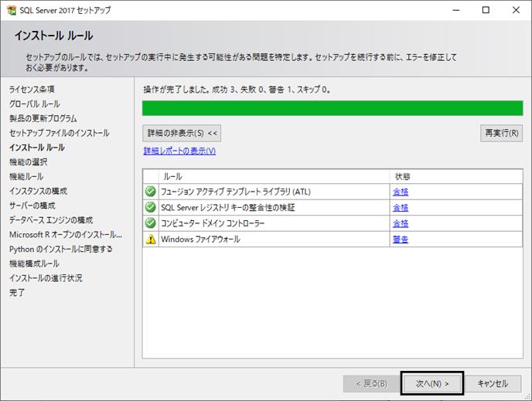Select インストールの進行状況 step in sidebar

point(46,278)
